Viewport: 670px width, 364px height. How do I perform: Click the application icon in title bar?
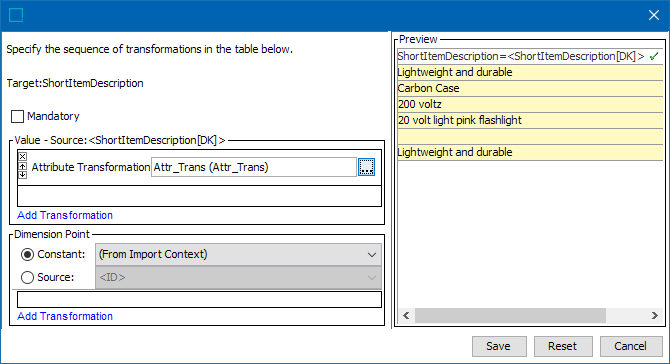(16, 15)
